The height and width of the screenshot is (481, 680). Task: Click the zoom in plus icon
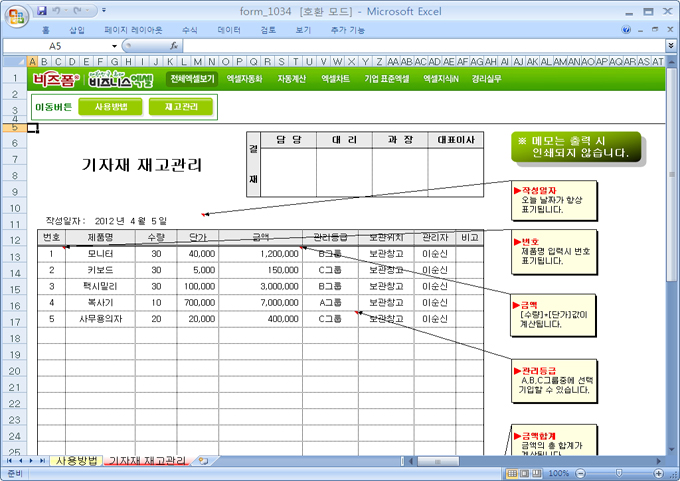coord(656,473)
